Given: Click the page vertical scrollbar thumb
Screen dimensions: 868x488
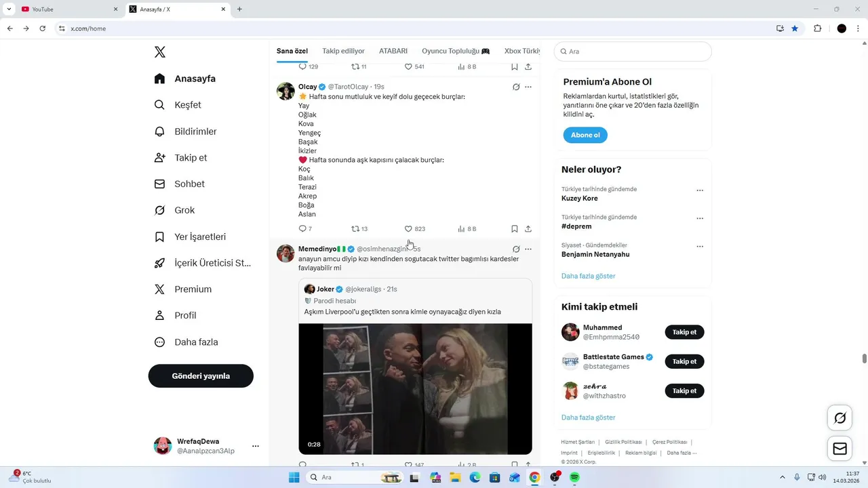Looking at the screenshot, I should click(x=864, y=359).
